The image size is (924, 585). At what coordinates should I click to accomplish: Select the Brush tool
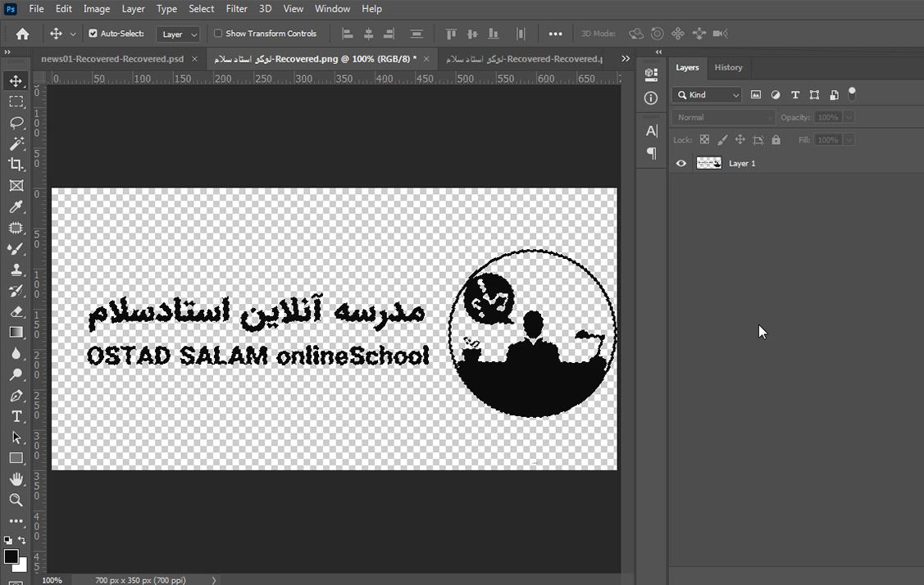point(16,248)
